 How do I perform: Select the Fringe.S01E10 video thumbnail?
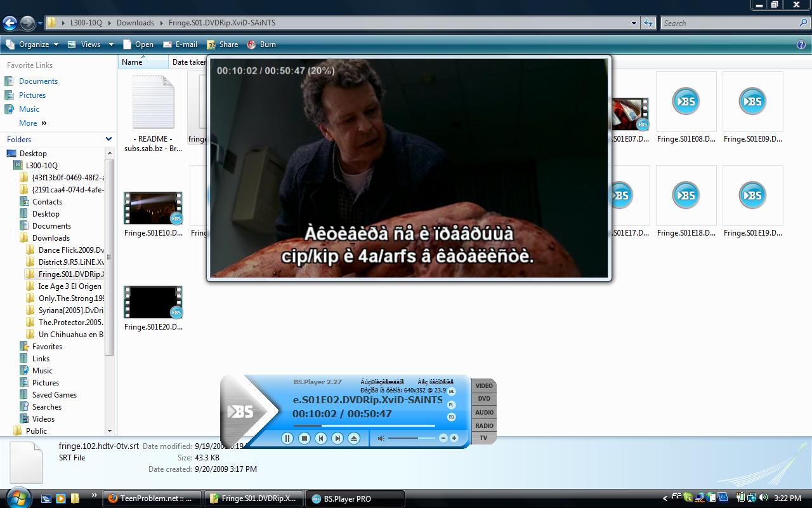click(153, 208)
